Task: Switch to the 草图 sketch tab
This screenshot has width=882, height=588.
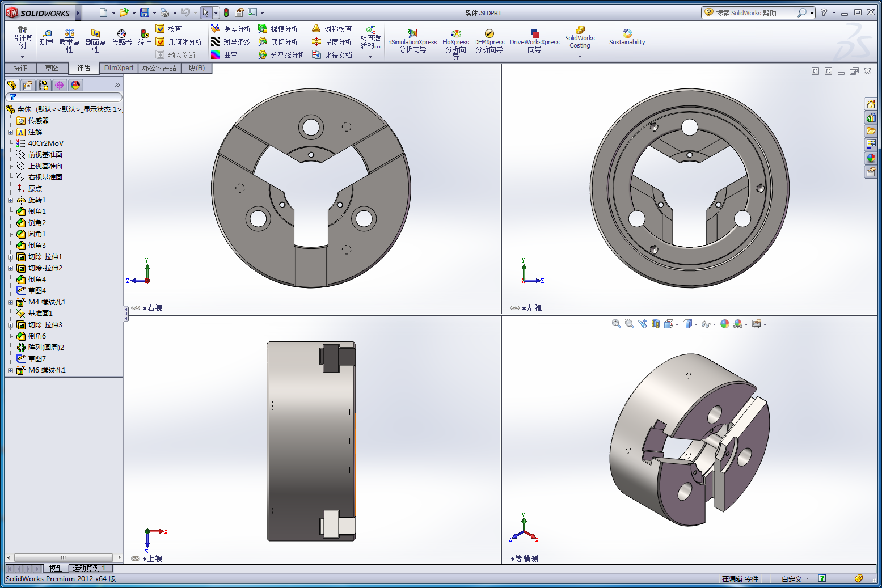Action: pos(52,68)
